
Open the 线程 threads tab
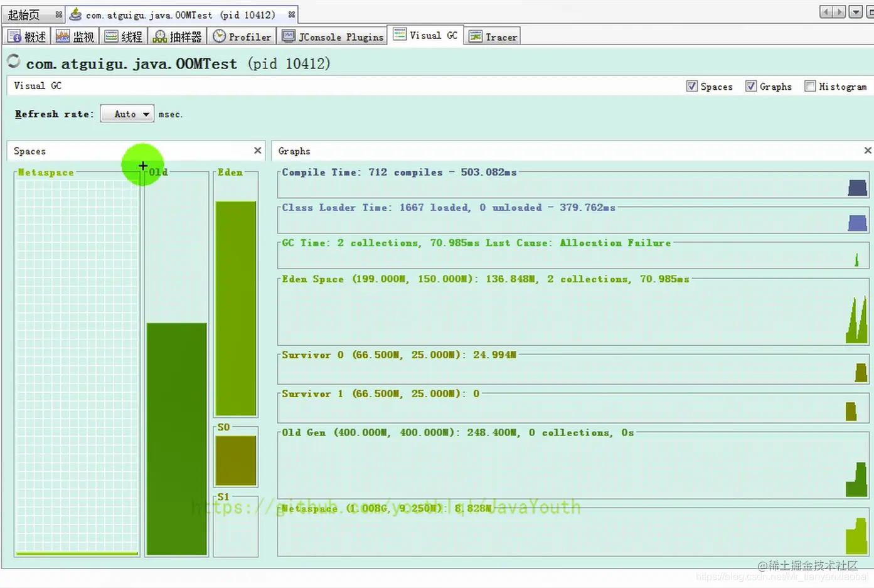[124, 36]
